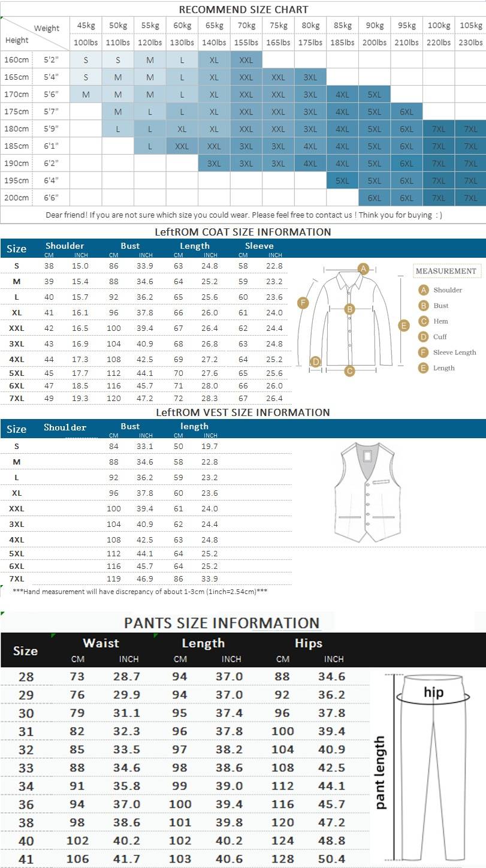Viewport: 486px width, 868px height.
Task: Click the 'MEASUREMENT' legend title box
Action: pyautogui.click(x=446, y=271)
